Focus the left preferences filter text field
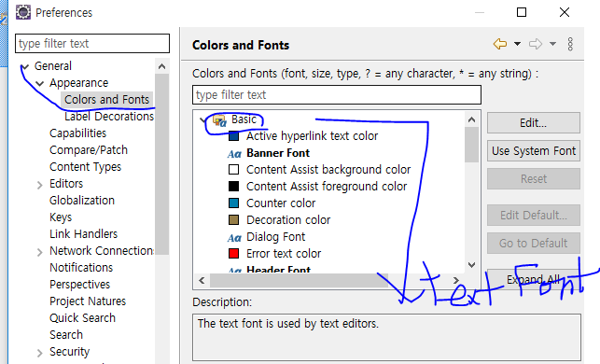The width and height of the screenshot is (600, 364). point(92,44)
